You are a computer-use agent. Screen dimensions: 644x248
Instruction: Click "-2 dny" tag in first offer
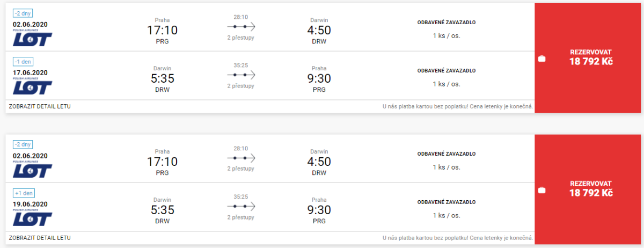[x=23, y=13]
